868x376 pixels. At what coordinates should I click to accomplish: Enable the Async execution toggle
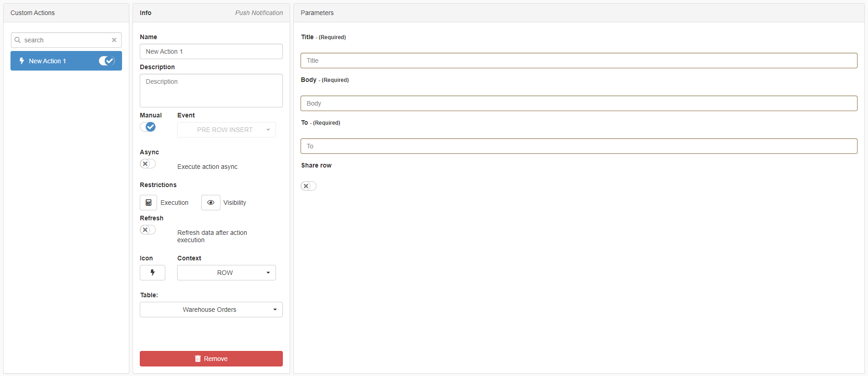[148, 164]
